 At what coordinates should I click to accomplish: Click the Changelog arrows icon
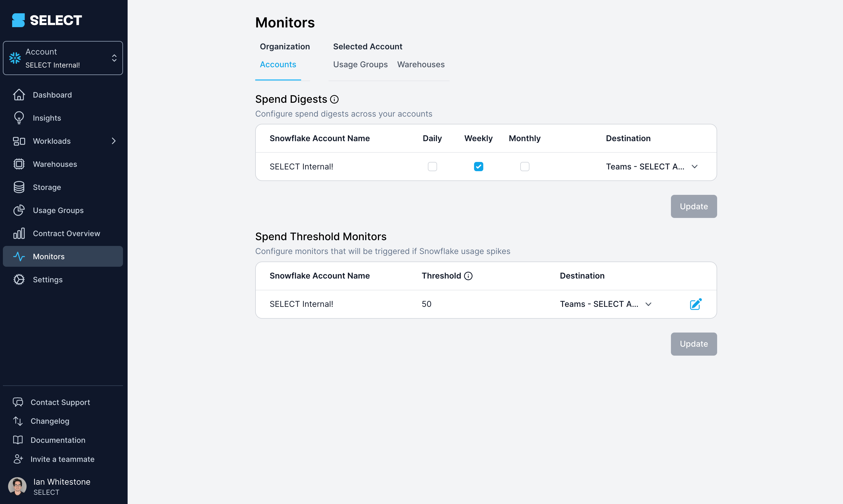point(18,421)
